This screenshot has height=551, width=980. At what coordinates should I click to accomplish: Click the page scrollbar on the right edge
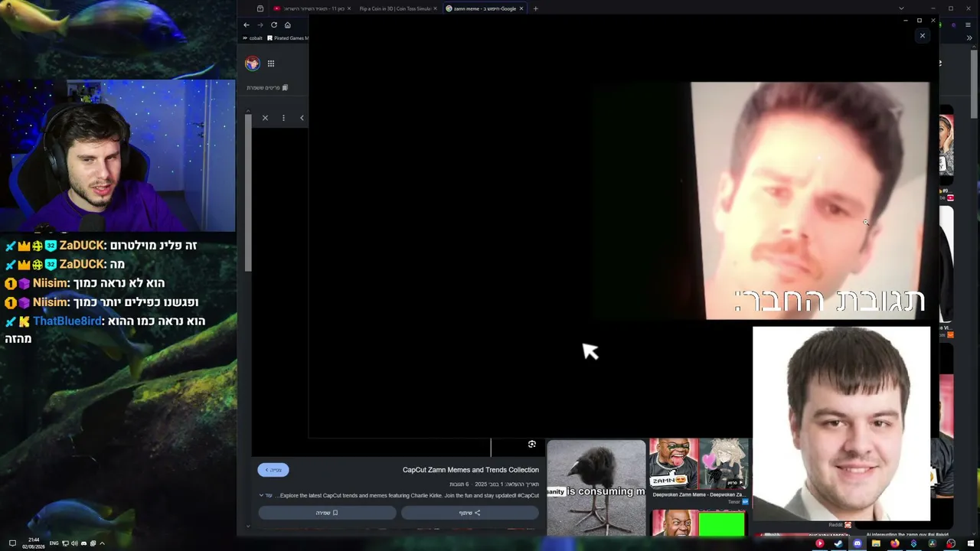click(975, 84)
